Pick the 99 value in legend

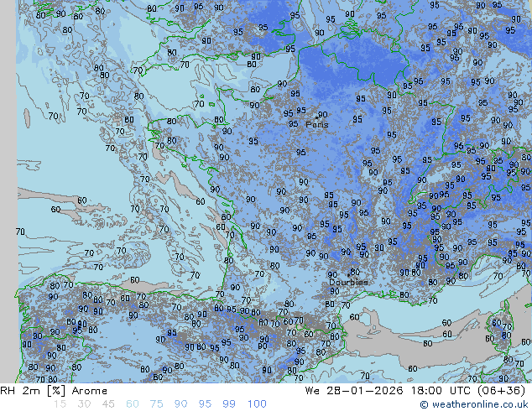230,404
